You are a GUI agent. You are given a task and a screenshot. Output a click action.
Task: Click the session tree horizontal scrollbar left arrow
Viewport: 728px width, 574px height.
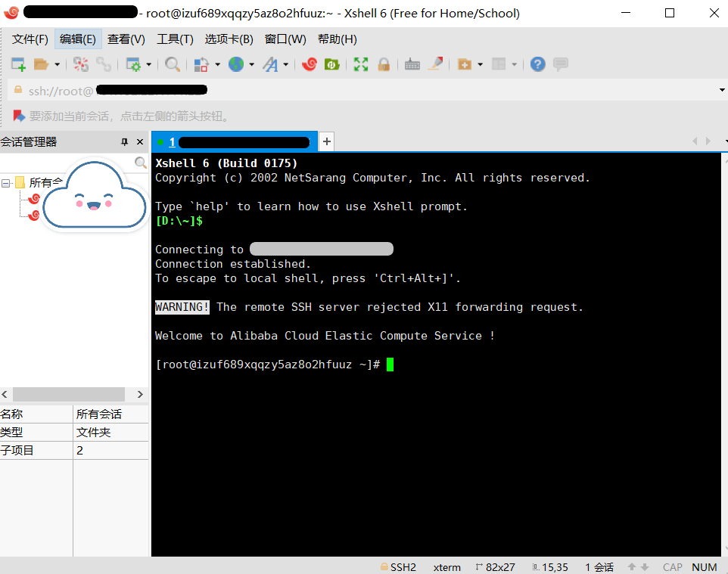click(x=5, y=395)
